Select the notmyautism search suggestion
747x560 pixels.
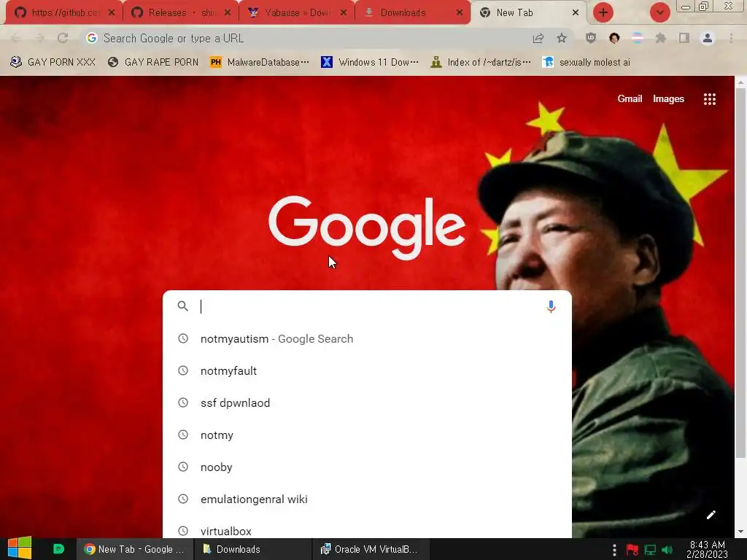pos(367,338)
